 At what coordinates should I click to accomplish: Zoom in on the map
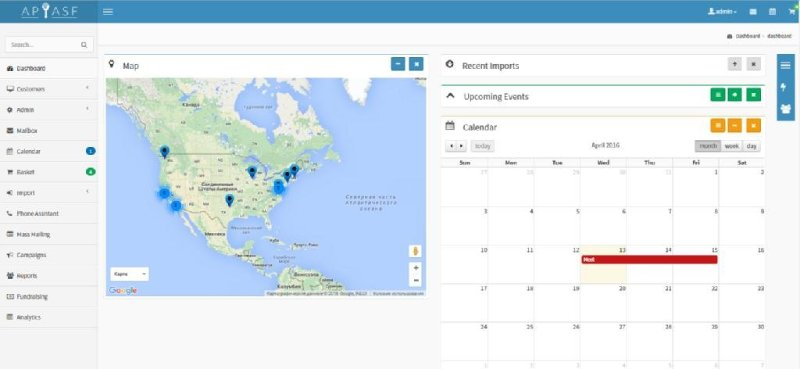416,268
